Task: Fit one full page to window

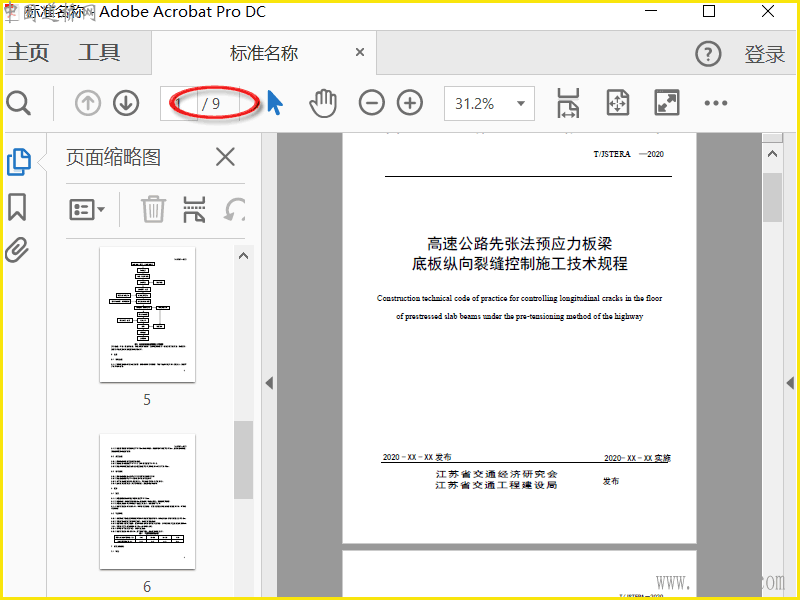Action: tap(618, 103)
